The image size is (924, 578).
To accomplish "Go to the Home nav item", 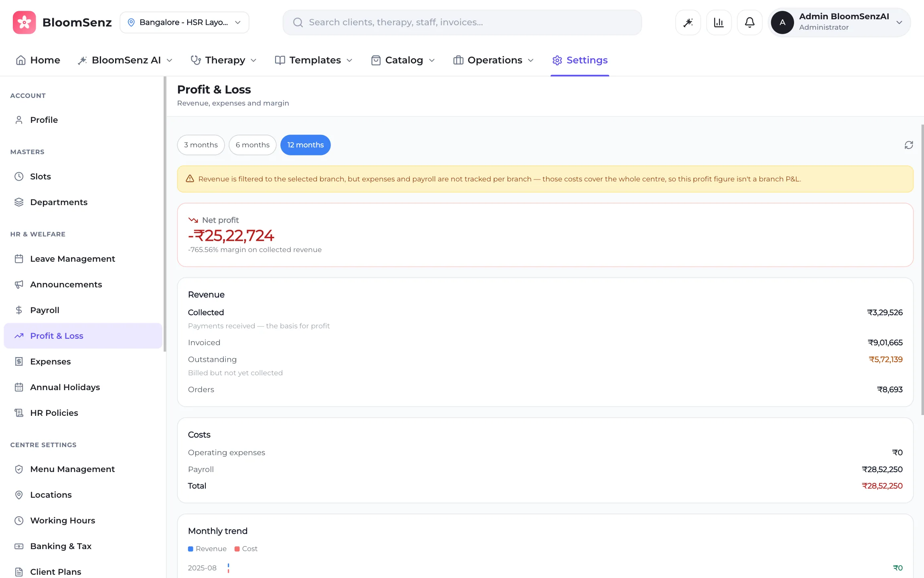I will tap(38, 60).
